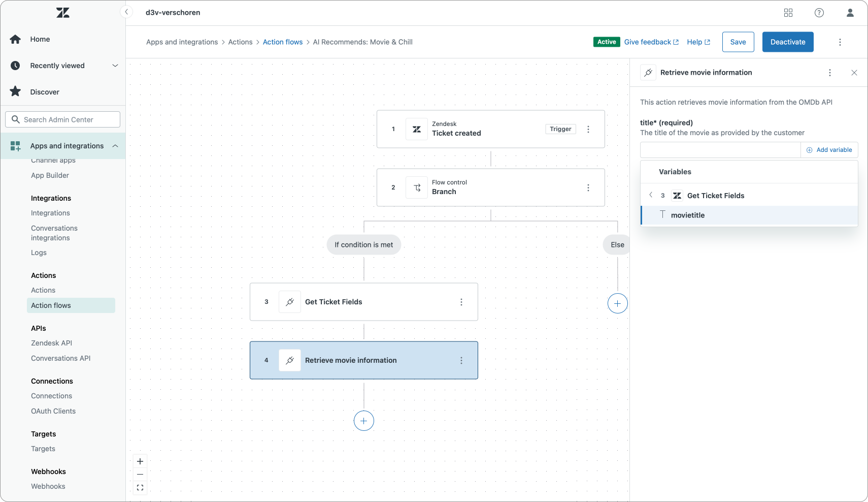The image size is (868, 502).
Task: Click the If condition is met label
Action: pos(364,245)
